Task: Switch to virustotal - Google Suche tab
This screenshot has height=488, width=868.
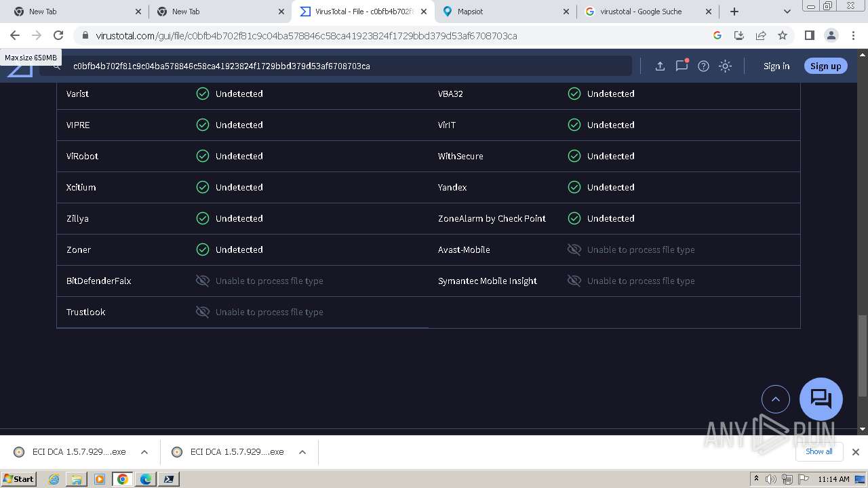Action: pyautogui.click(x=648, y=12)
